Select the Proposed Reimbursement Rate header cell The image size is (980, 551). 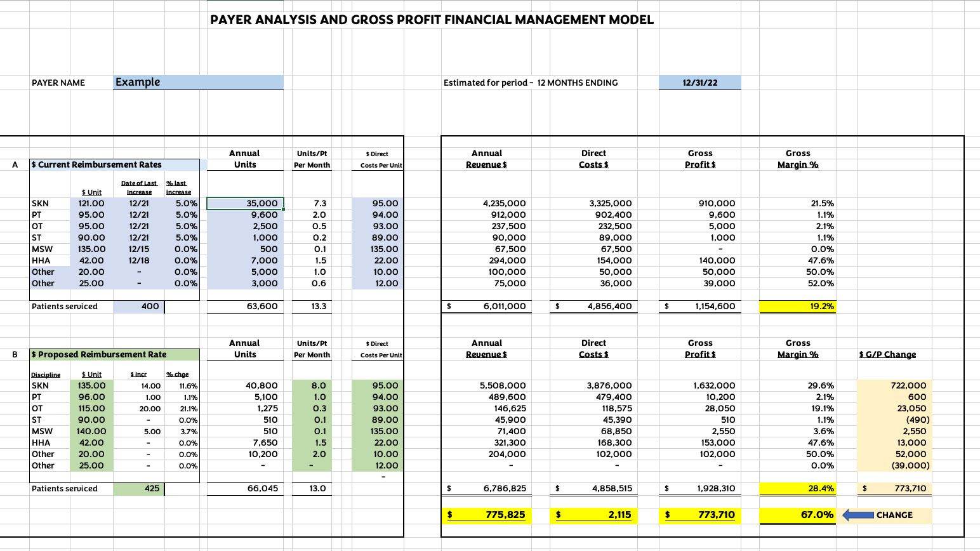114,354
